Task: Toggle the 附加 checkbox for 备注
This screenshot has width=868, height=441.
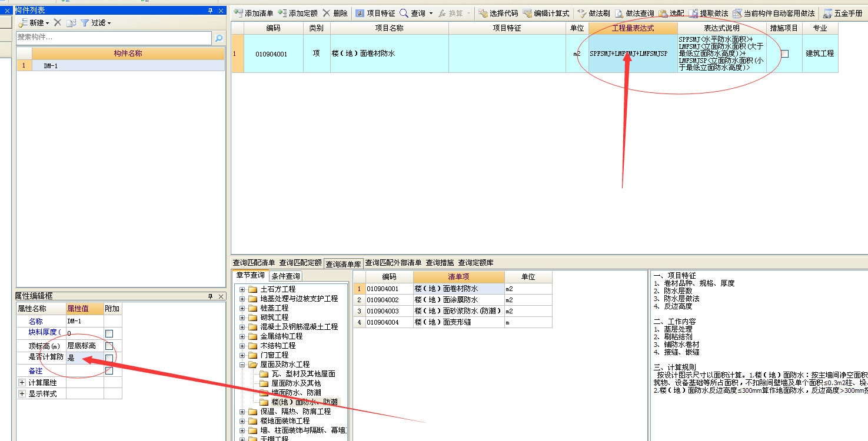Action: pos(109,370)
